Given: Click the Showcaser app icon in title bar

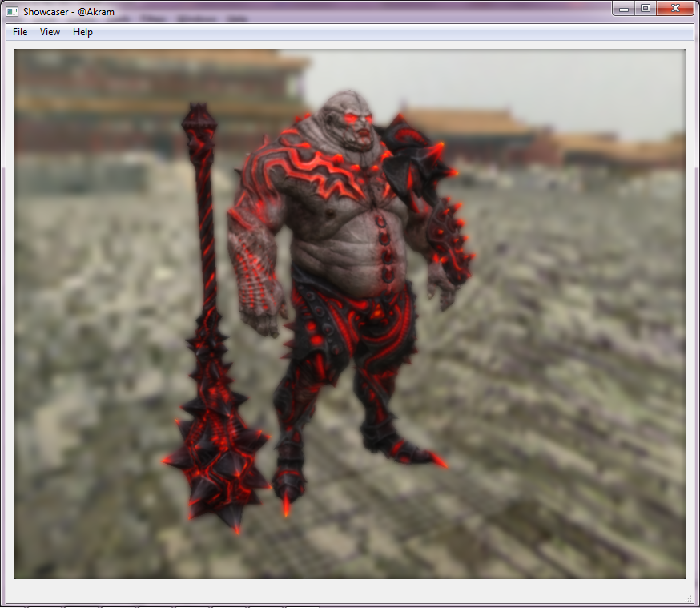Looking at the screenshot, I should click(12, 12).
